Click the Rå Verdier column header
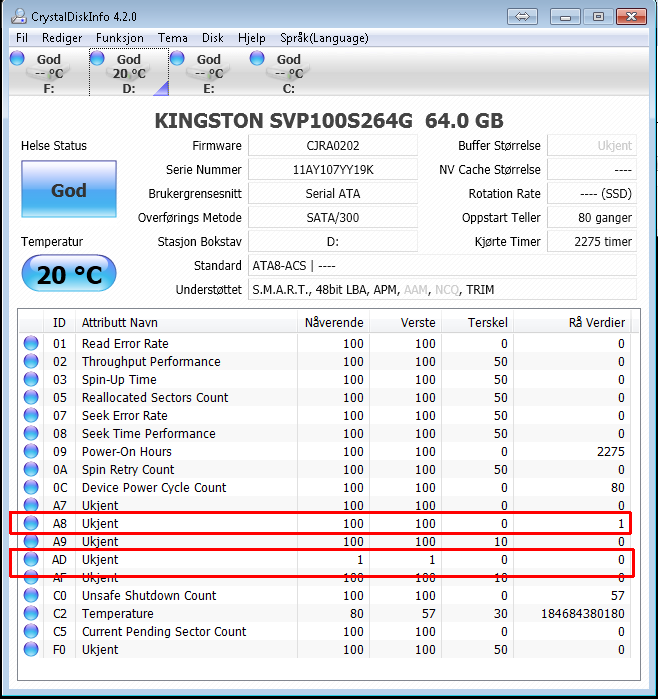 572,322
